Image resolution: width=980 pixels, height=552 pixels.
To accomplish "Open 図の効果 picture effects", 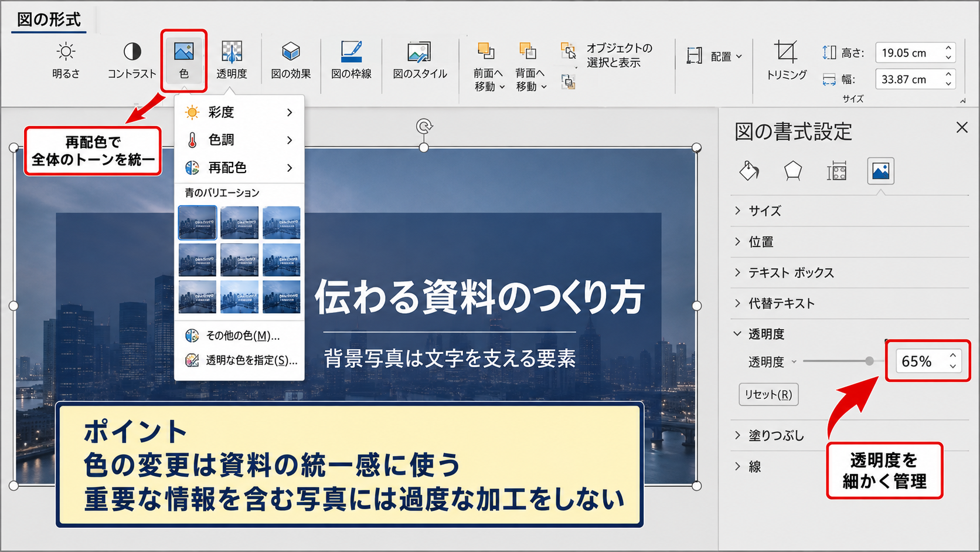I will (x=291, y=61).
